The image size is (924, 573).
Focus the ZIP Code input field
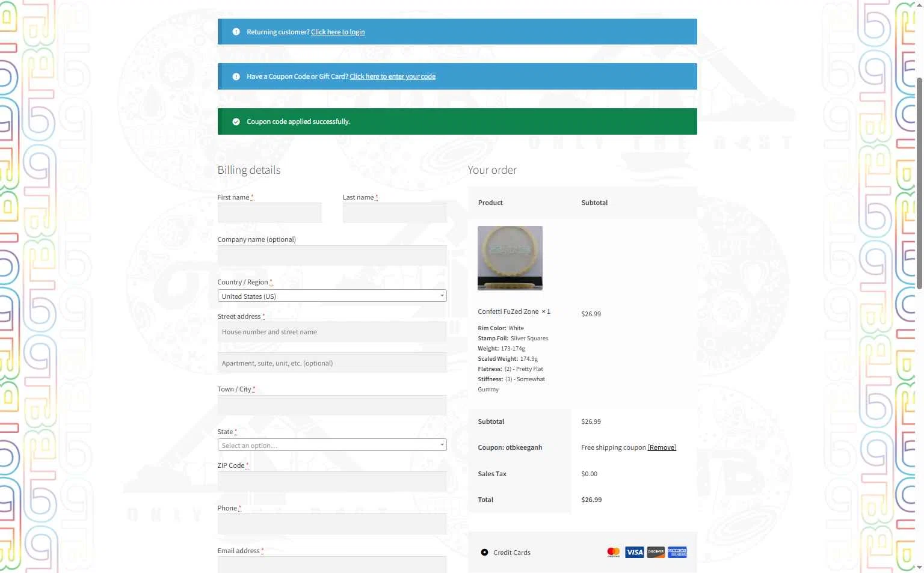[332, 482]
